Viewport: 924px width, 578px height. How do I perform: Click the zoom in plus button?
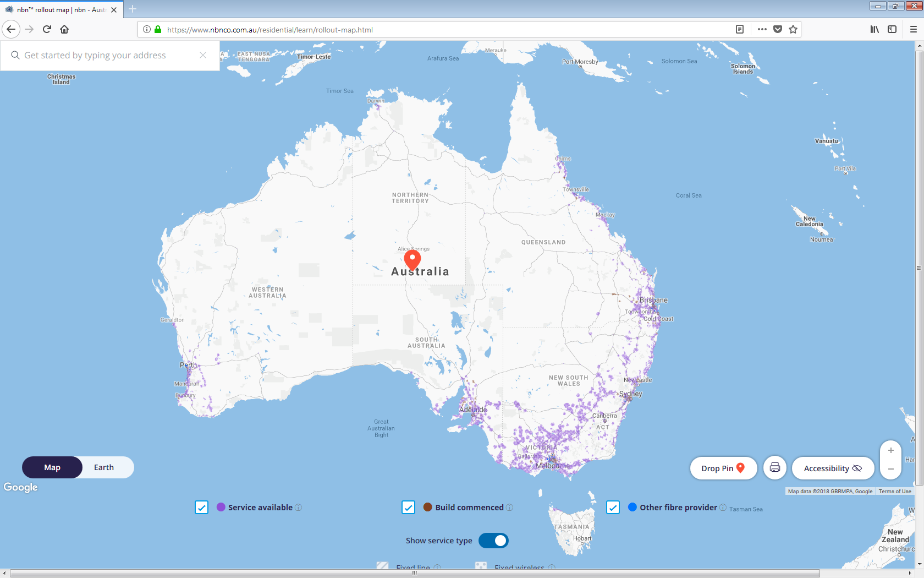point(890,450)
